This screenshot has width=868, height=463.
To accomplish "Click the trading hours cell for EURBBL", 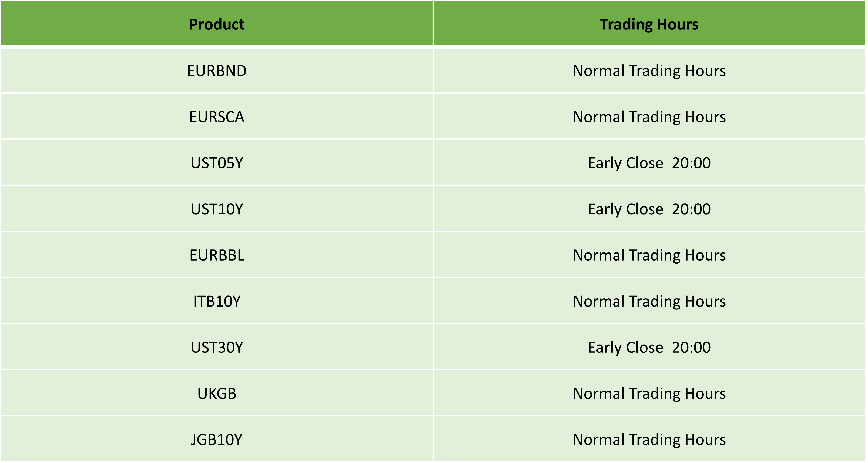I will pos(649,255).
